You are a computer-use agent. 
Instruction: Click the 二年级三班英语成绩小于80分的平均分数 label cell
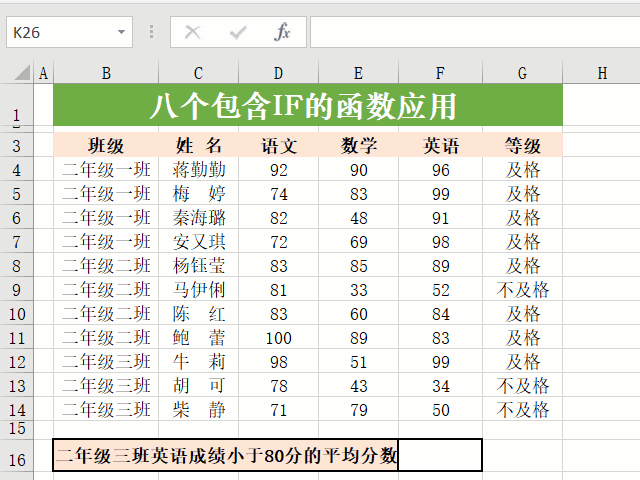[x=226, y=455]
